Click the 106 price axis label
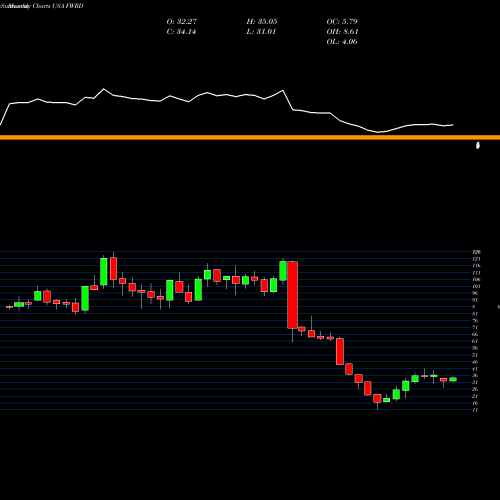This screenshot has height=500, width=500. pos(476,279)
